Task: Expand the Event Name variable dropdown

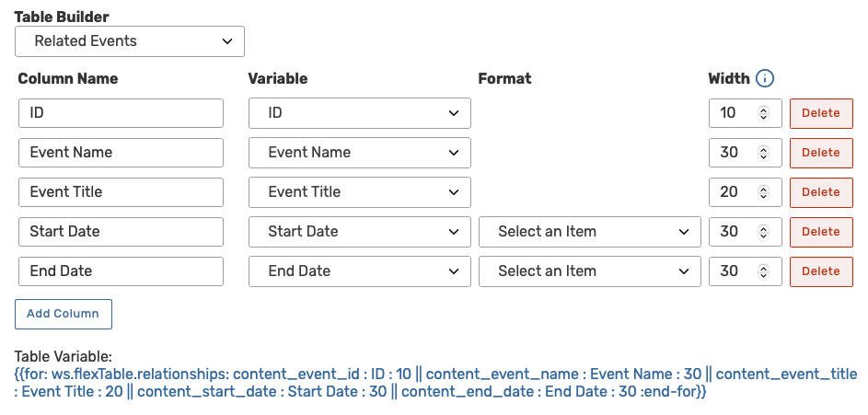Action: click(360, 153)
